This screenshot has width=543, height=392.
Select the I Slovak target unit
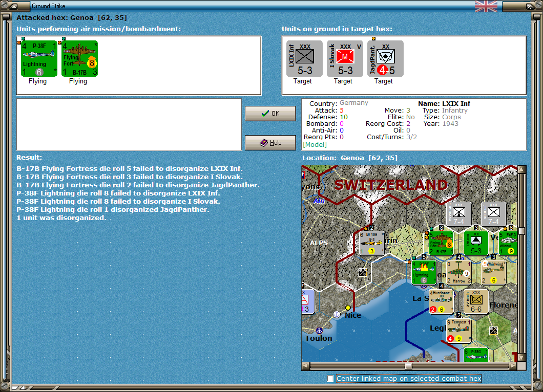(x=345, y=58)
